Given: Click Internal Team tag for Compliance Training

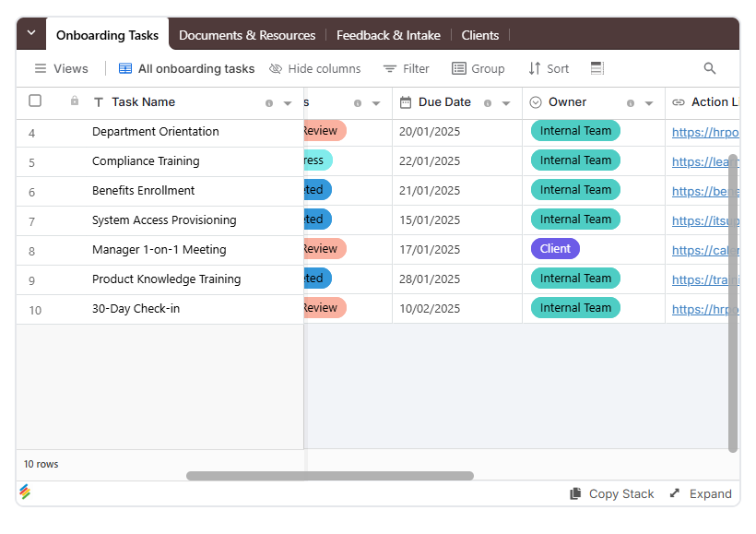Looking at the screenshot, I should tap(575, 160).
